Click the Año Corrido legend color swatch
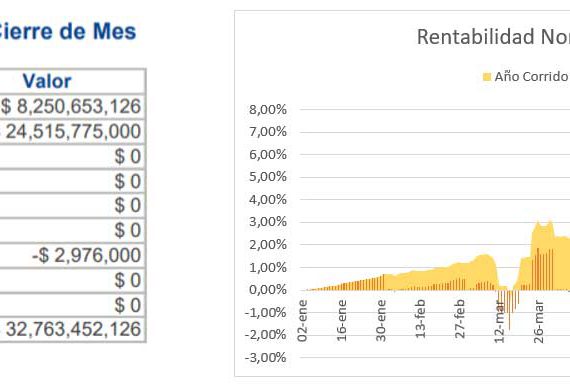 [487, 77]
